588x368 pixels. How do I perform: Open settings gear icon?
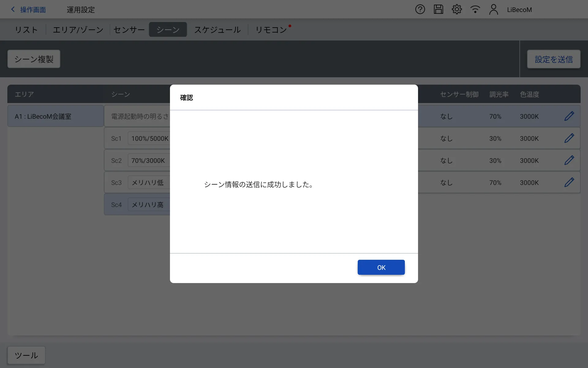click(457, 10)
